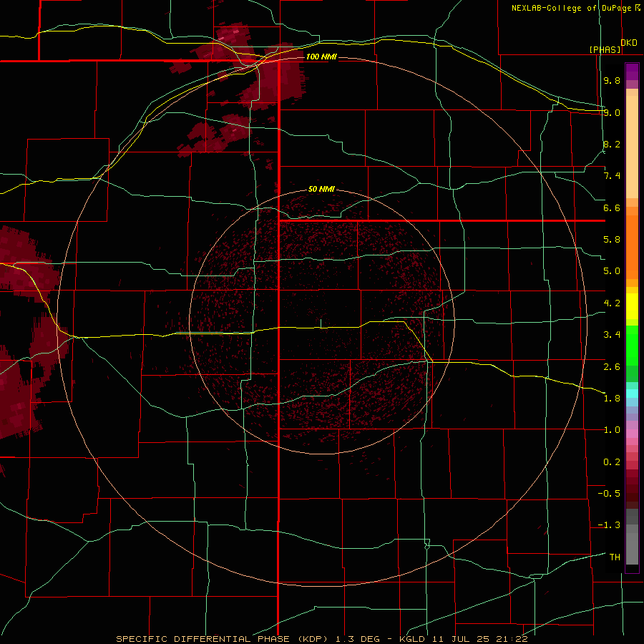Click the 50 NMI range ring label
The width and height of the screenshot is (644, 644).
(x=321, y=189)
